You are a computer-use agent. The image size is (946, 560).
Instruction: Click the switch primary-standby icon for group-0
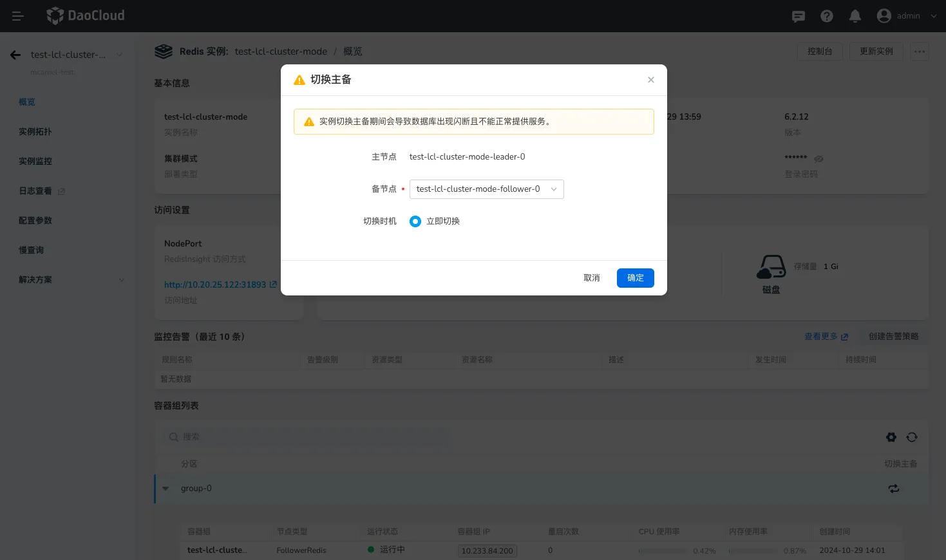pos(894,489)
